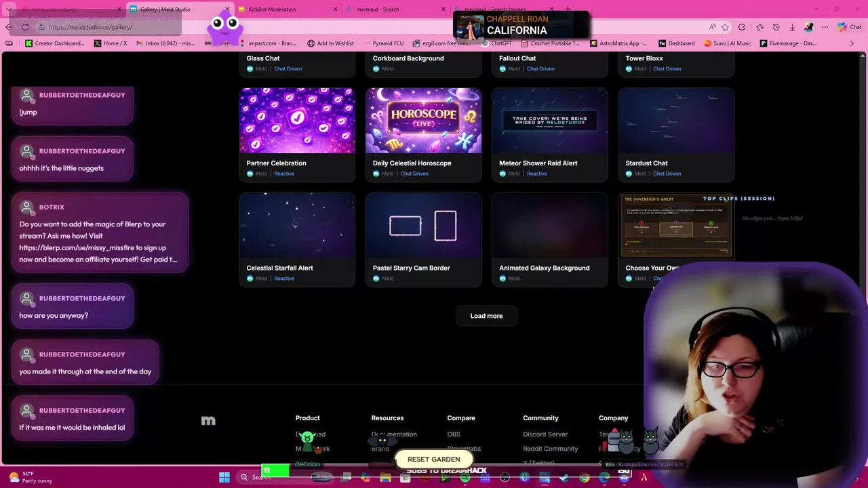The width and height of the screenshot is (868, 488).
Task: Open the Stardust Chat thumbnail
Action: 676,121
